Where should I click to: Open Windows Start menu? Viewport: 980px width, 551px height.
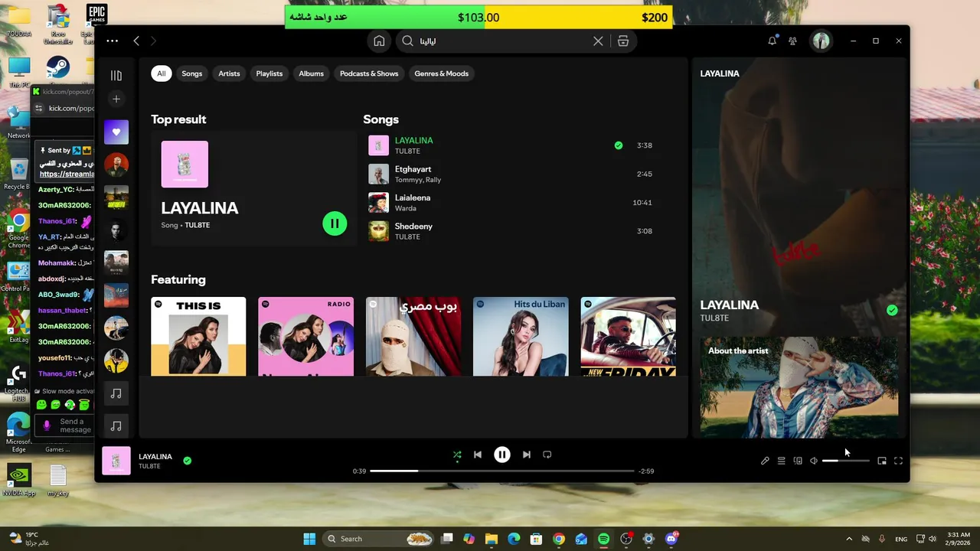(x=309, y=539)
